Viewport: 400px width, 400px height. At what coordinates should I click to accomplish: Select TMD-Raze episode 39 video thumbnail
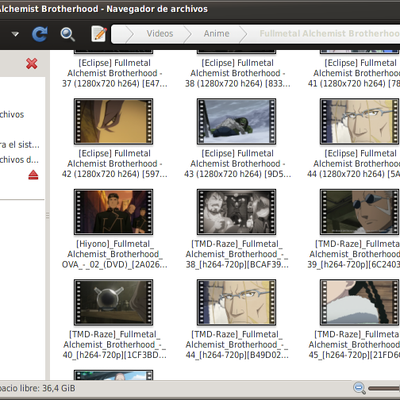(360, 212)
